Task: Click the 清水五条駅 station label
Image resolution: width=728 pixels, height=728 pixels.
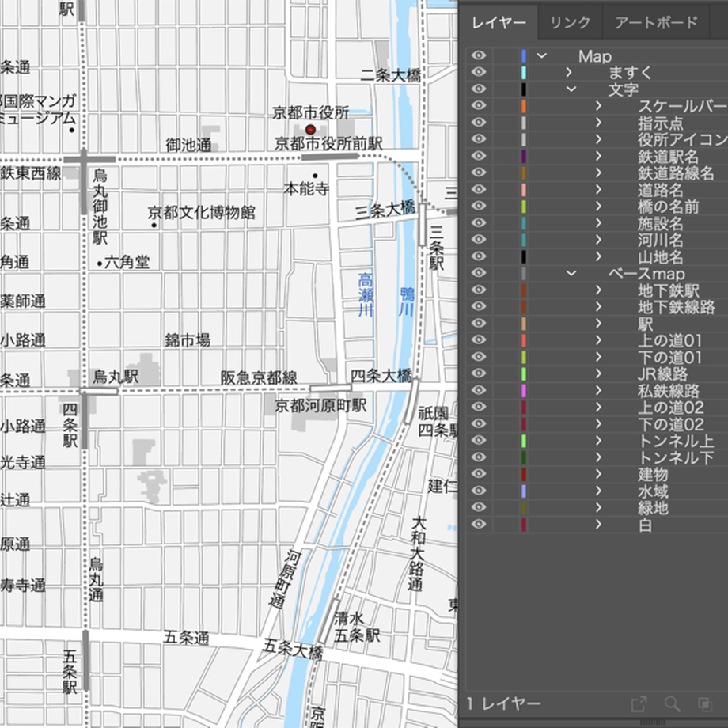Action: click(x=357, y=627)
